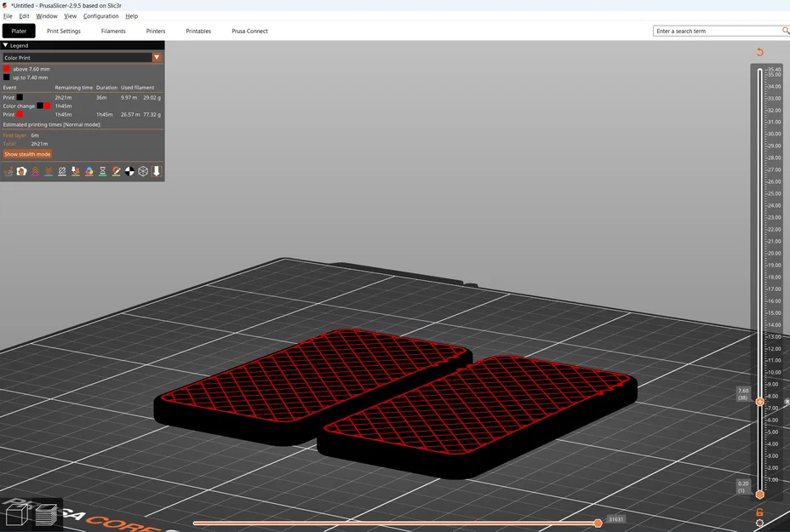The width and height of the screenshot is (790, 532).
Task: Delete color change marker x icon
Action: tap(787, 402)
